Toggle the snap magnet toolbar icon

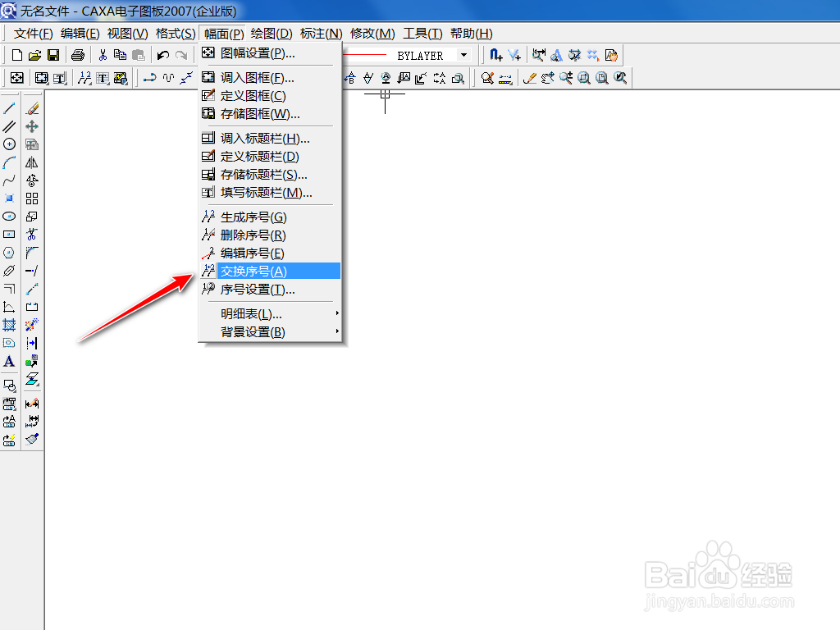pos(495,55)
